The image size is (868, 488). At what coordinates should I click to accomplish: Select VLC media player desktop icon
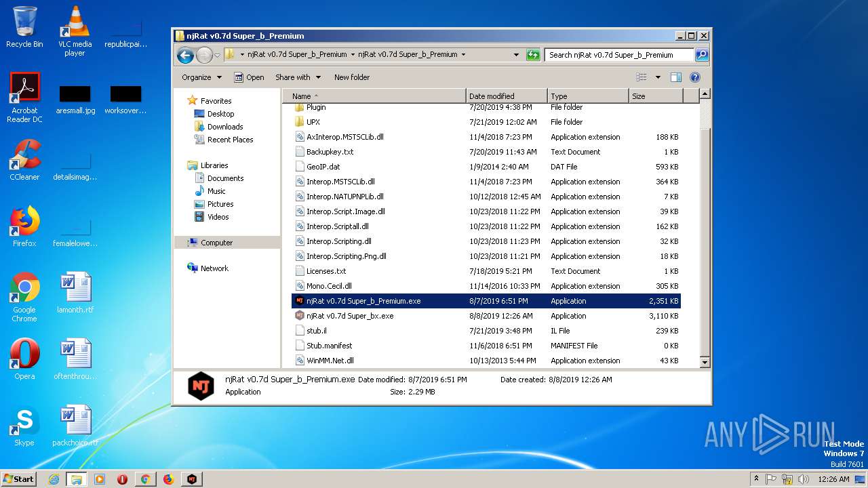click(x=75, y=31)
